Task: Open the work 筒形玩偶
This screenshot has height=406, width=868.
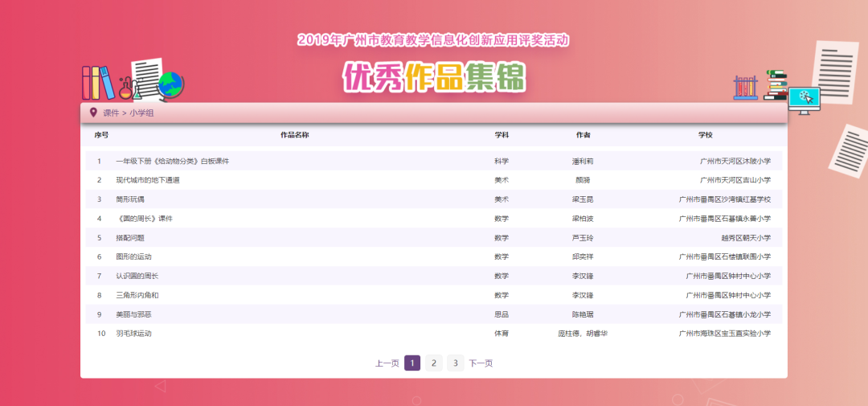Action: pos(130,199)
